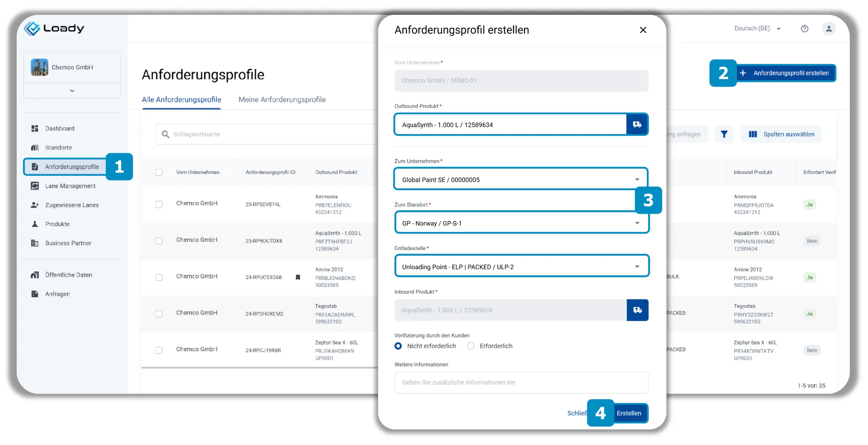Open Dashboard in sidebar
Viewport: 868px width, 445px height.
coord(60,129)
